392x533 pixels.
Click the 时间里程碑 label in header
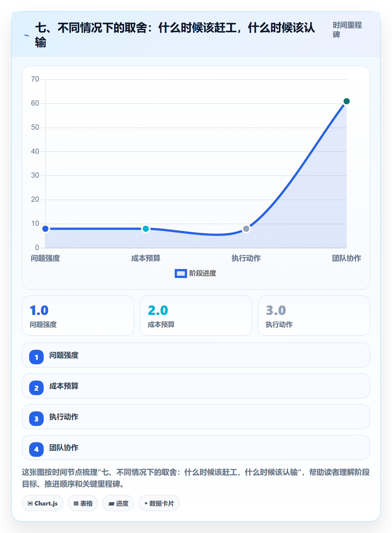pos(347,30)
